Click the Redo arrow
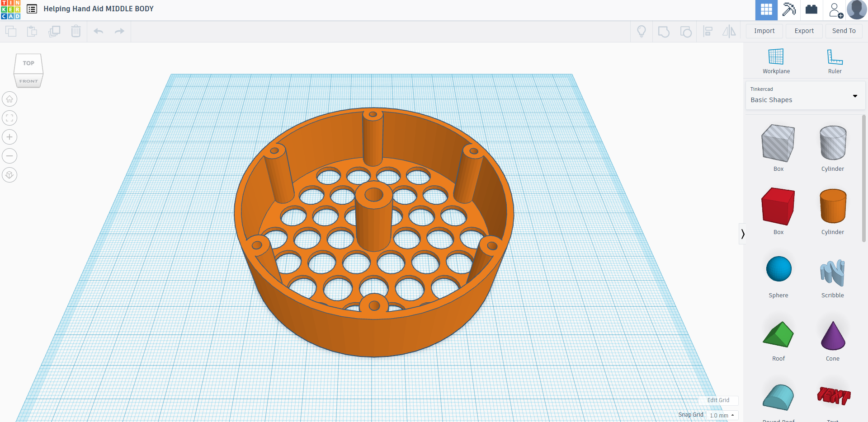 pos(119,31)
